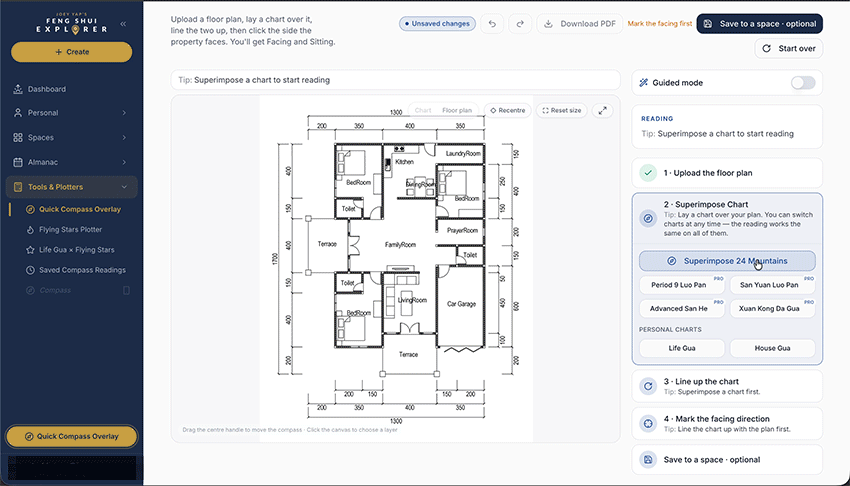Click the Dashboard icon in sidebar
The height and width of the screenshot is (486, 850).
[18, 89]
